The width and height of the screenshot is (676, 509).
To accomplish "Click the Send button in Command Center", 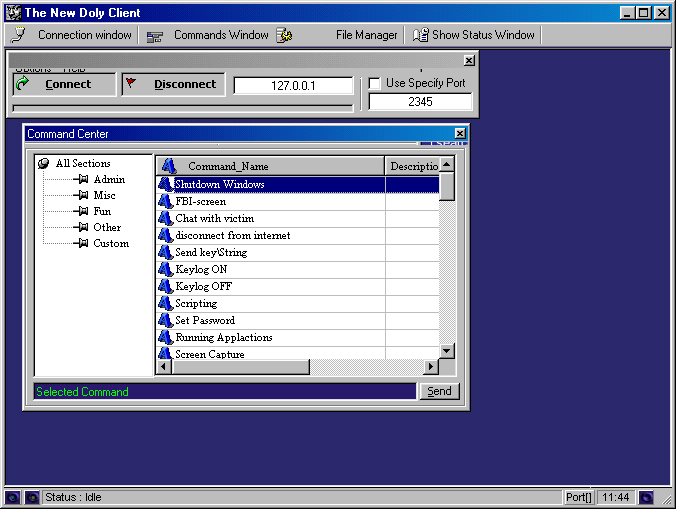I will point(439,392).
